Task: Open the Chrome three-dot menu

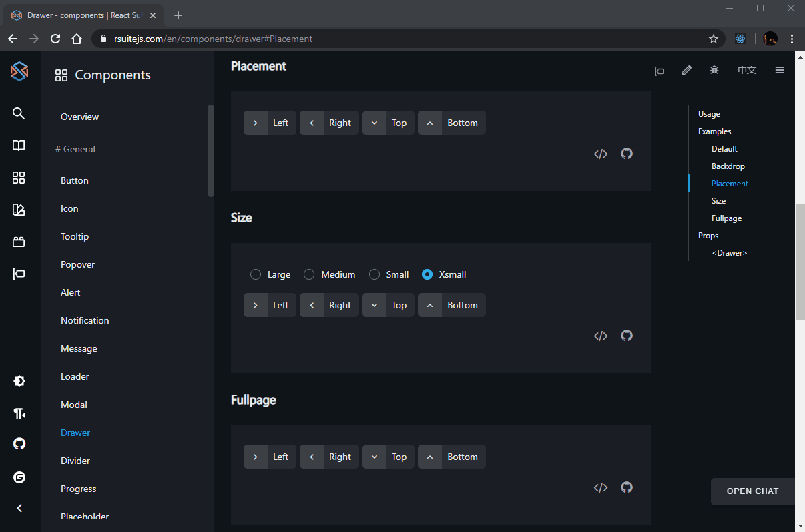Action: (792, 39)
